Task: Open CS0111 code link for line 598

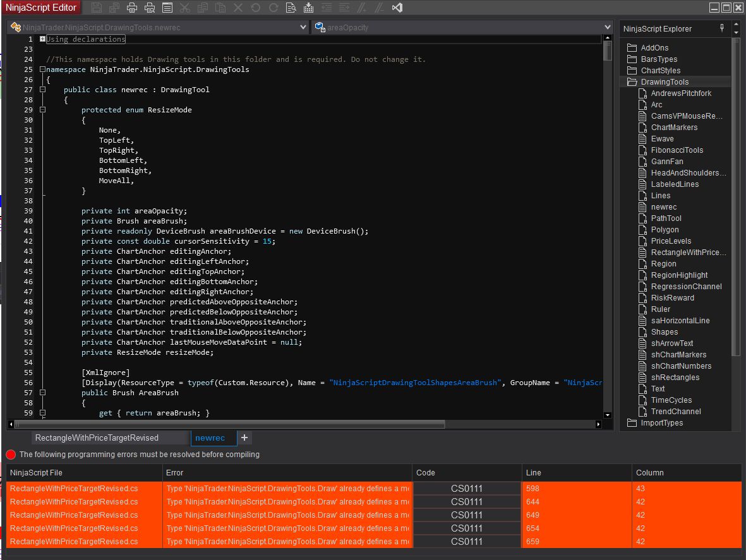Action: pyautogui.click(x=467, y=489)
